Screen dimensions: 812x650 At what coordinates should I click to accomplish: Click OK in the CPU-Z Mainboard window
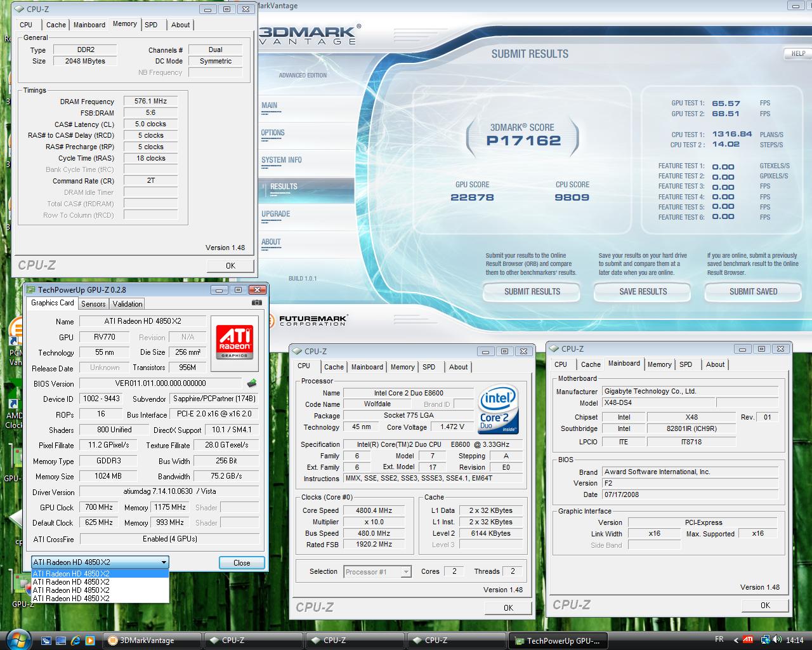[x=765, y=605]
